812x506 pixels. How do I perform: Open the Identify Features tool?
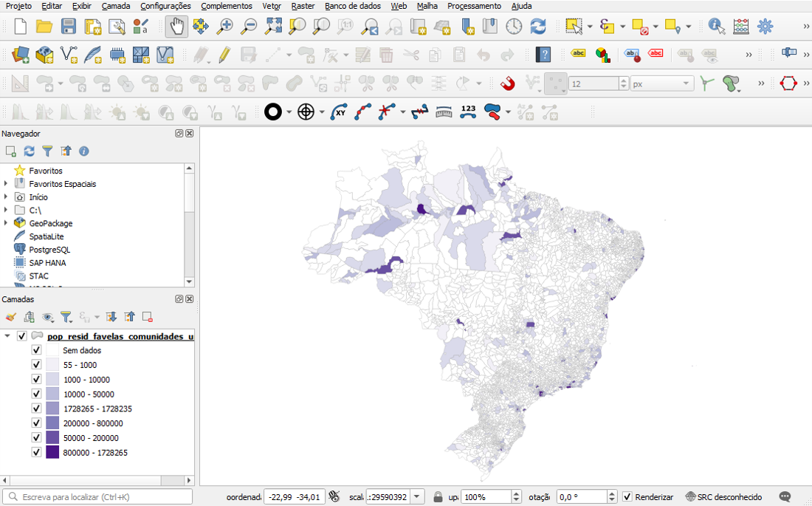pyautogui.click(x=715, y=27)
